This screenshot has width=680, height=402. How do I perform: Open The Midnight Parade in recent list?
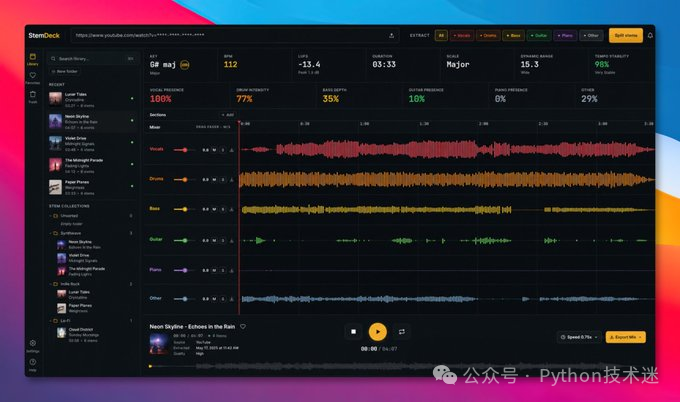click(92, 166)
